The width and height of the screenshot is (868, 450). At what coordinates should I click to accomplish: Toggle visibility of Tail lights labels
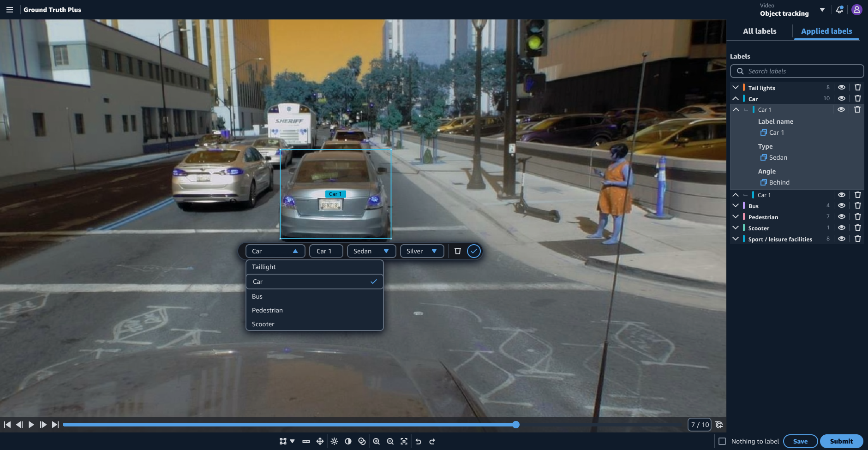841,87
